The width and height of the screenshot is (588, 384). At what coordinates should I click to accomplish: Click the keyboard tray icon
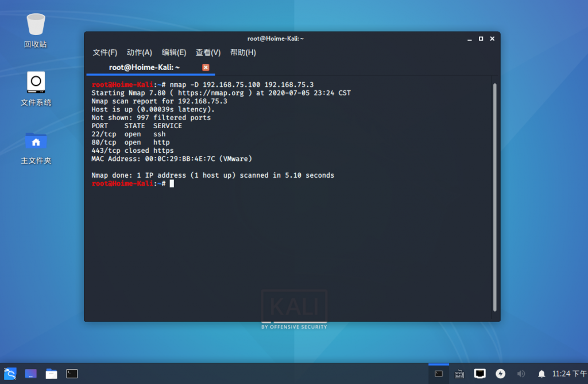[x=459, y=374]
